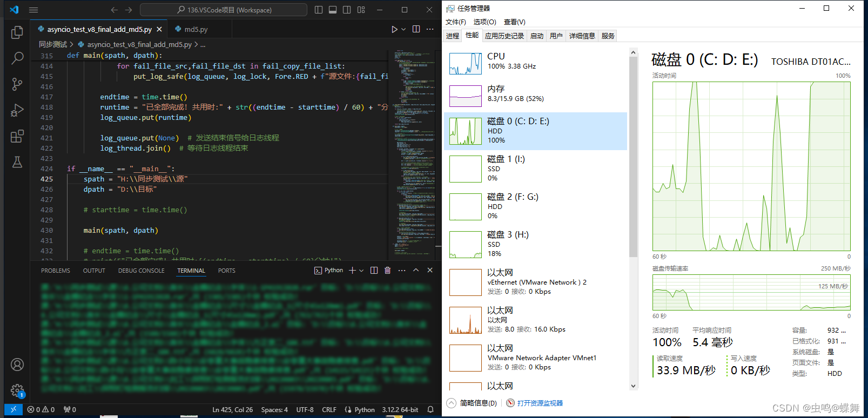Open the Search view in VS Code

(x=17, y=58)
